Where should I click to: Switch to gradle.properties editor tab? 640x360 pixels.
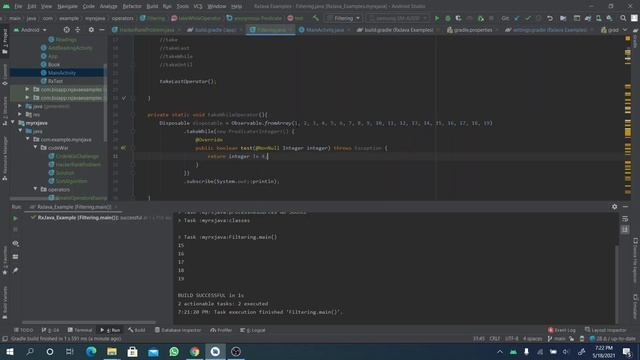tap(473, 30)
